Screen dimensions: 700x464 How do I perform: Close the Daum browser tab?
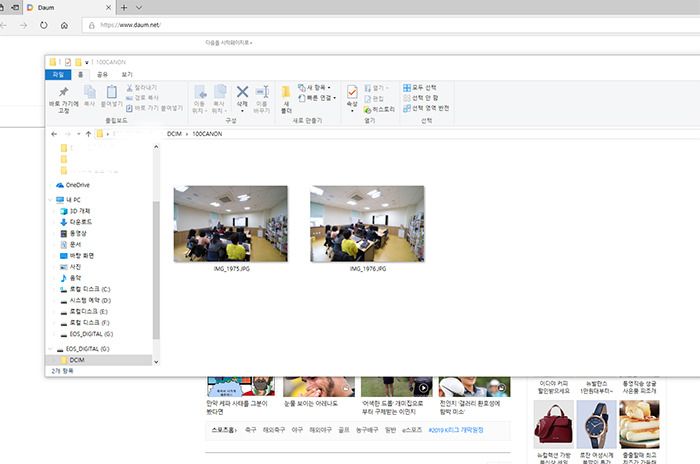tap(108, 8)
